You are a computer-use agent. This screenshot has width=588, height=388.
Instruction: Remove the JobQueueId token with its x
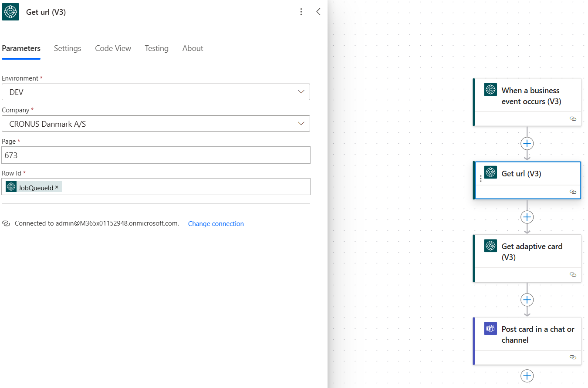click(57, 187)
